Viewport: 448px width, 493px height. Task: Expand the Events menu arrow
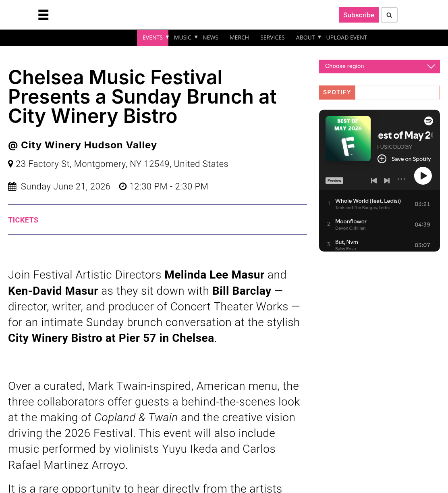pyautogui.click(x=167, y=37)
